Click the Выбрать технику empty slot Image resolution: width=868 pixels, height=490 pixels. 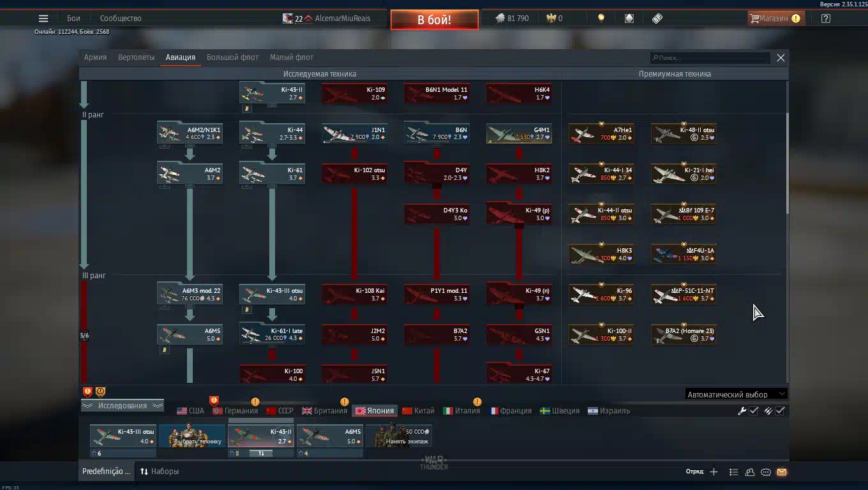pyautogui.click(x=192, y=436)
